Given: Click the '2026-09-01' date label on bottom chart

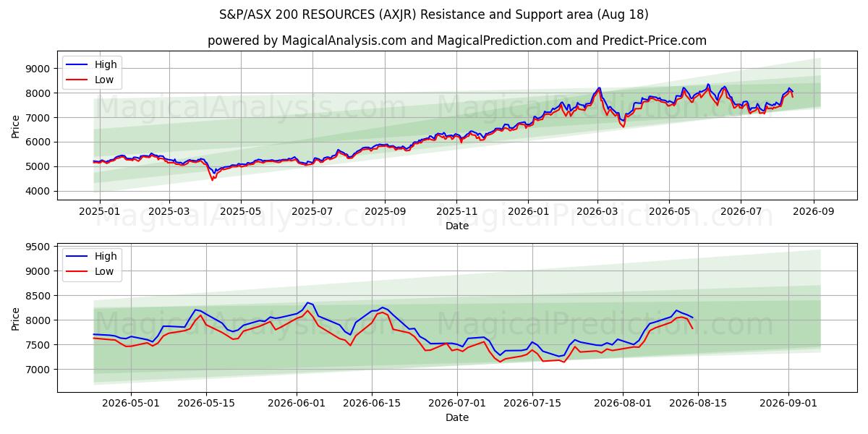Looking at the screenshot, I should pos(789,403).
